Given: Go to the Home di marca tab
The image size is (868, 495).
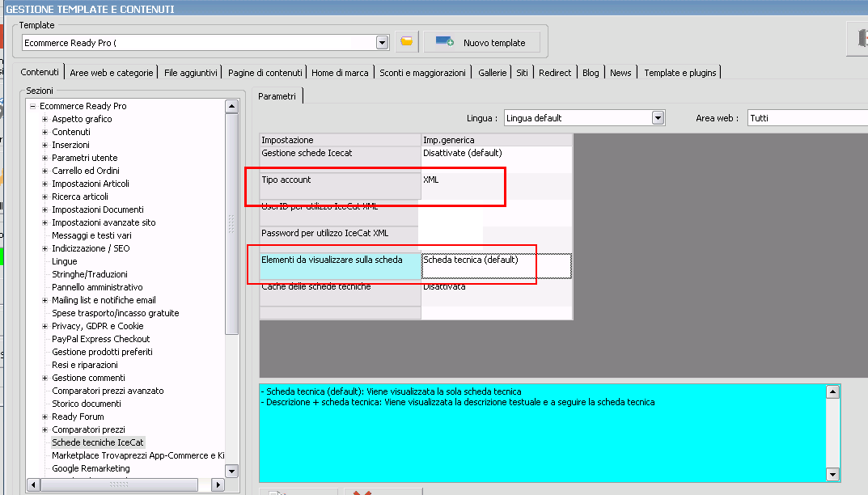Looking at the screenshot, I should point(340,73).
